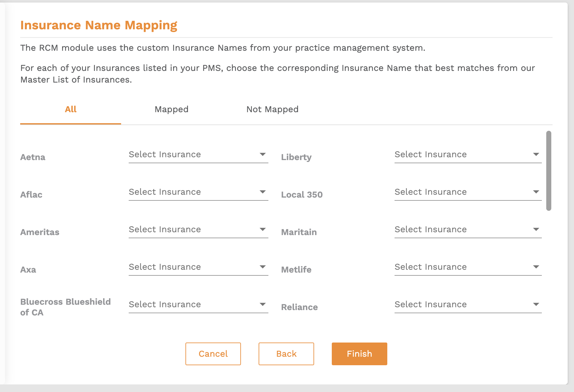Click the Maritain insurance label
The height and width of the screenshot is (392, 574).
point(299,232)
